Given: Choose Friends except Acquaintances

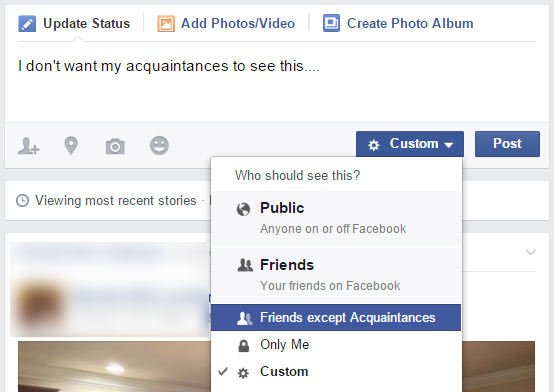Looking at the screenshot, I should pos(336,317).
